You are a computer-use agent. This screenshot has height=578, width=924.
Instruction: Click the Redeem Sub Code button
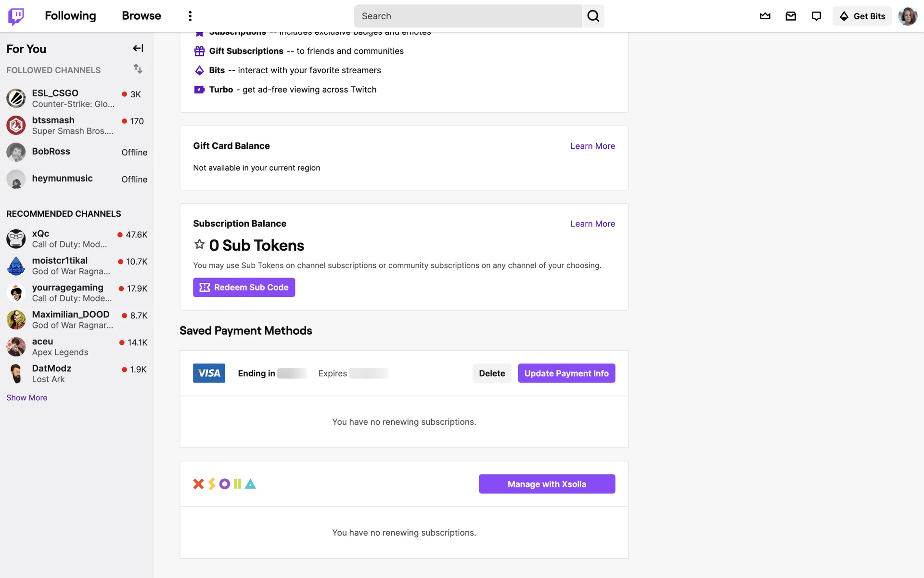pos(244,288)
